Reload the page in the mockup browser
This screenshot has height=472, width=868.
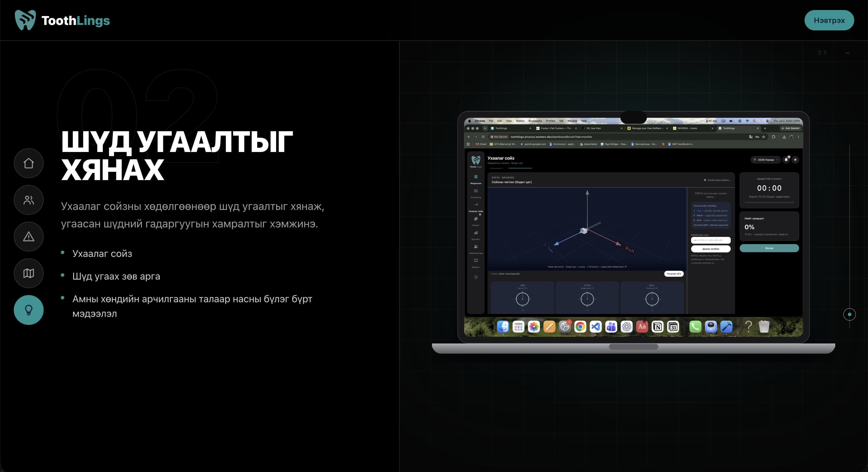coord(483,137)
